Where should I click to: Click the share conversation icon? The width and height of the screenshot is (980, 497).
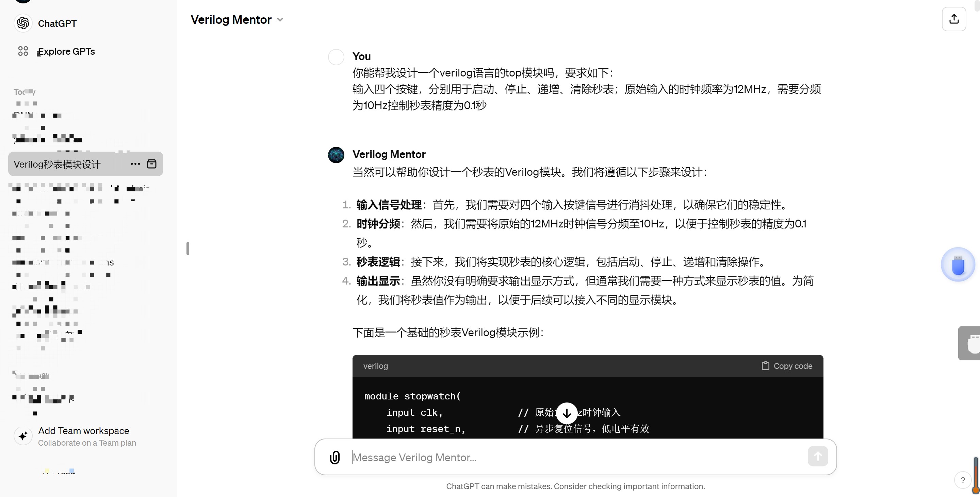pyautogui.click(x=954, y=19)
